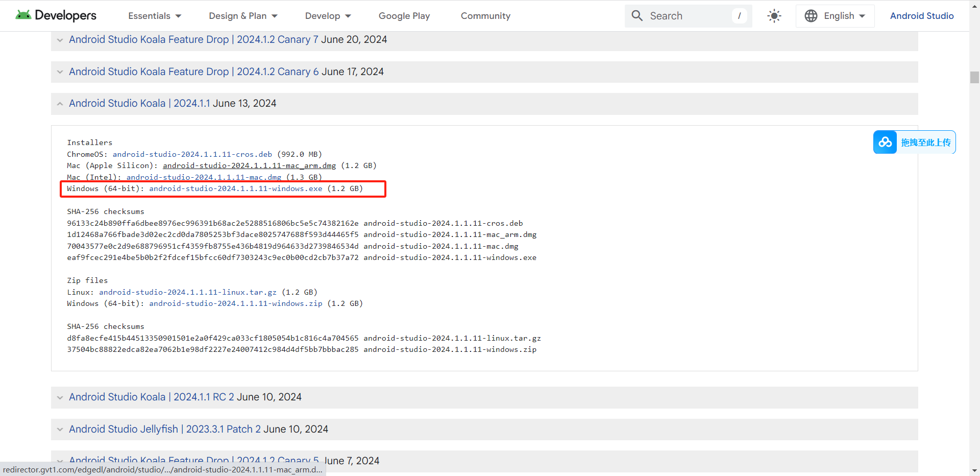The image size is (980, 476).
Task: Click the 拖拽至此上传 upload button
Action: (914, 142)
